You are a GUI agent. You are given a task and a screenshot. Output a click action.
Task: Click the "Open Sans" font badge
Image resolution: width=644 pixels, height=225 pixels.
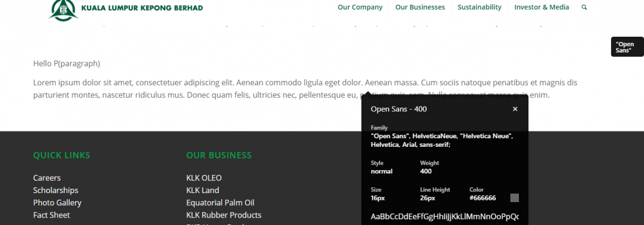coord(628,47)
